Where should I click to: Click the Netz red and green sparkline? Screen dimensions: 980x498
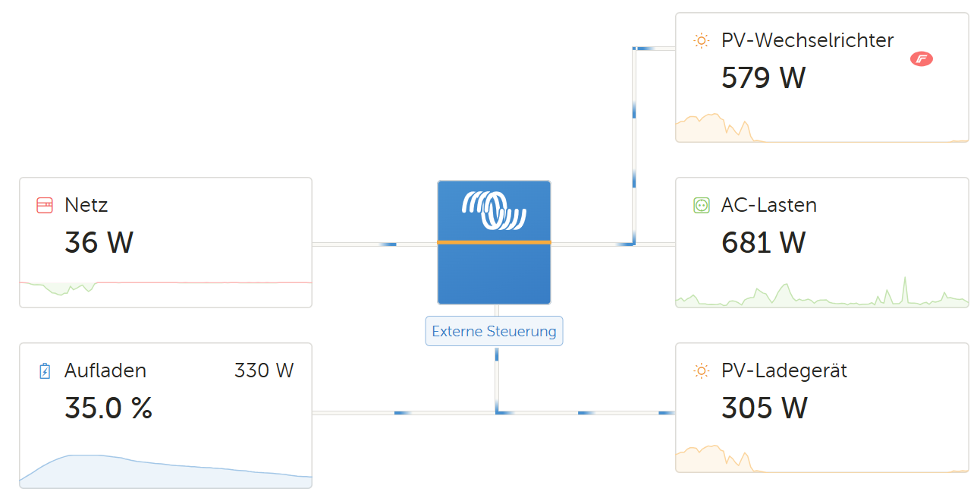pos(165,286)
